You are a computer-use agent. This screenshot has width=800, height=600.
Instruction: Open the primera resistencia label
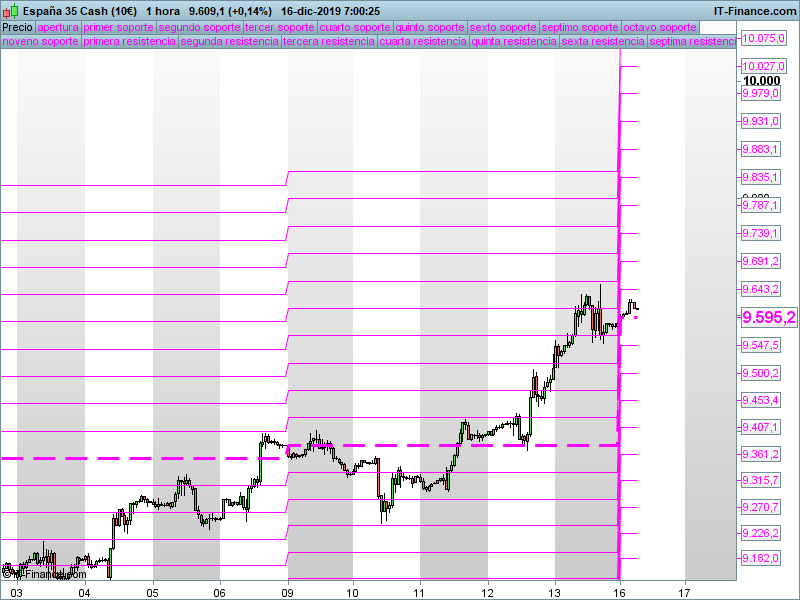[x=130, y=41]
